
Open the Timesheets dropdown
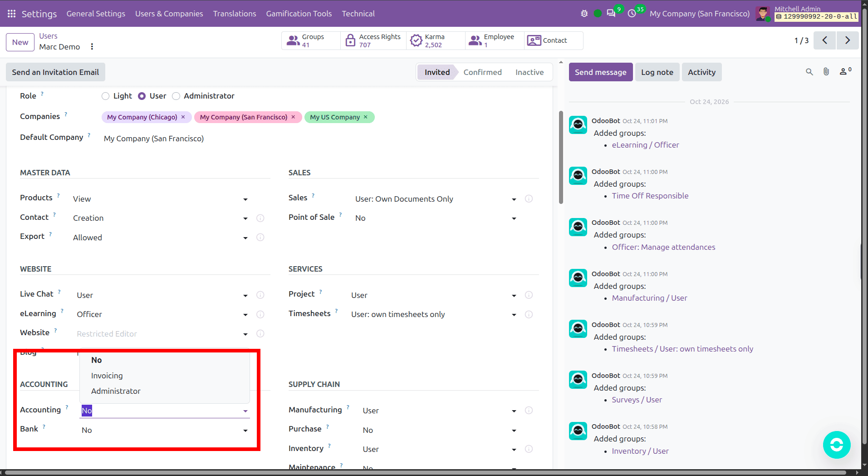pos(434,314)
